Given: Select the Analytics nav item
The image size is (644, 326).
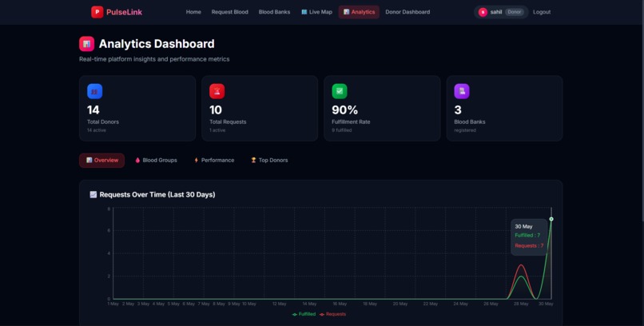Looking at the screenshot, I should [359, 12].
